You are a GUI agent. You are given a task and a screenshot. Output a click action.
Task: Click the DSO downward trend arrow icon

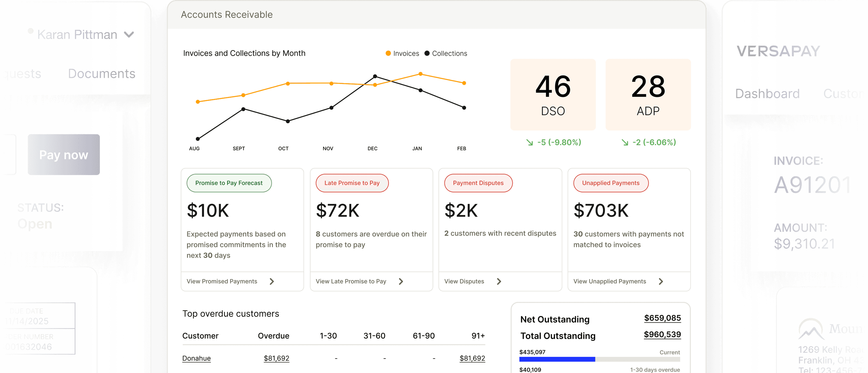(x=530, y=143)
